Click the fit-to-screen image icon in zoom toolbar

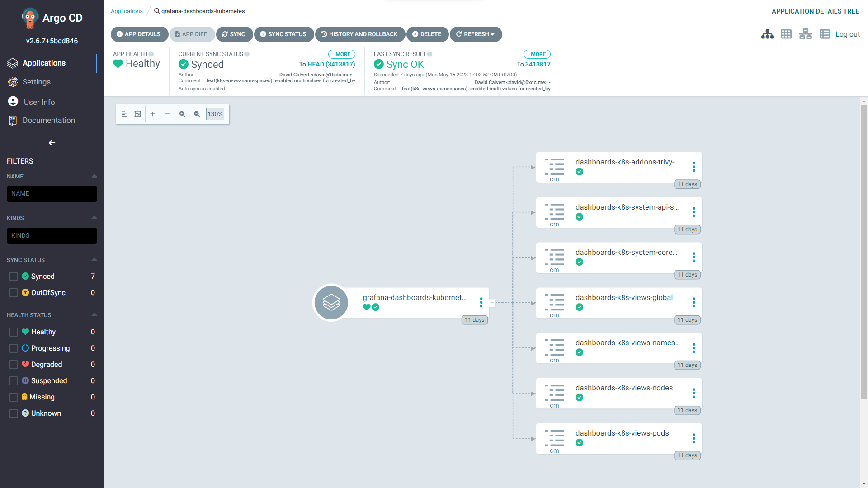coord(138,114)
